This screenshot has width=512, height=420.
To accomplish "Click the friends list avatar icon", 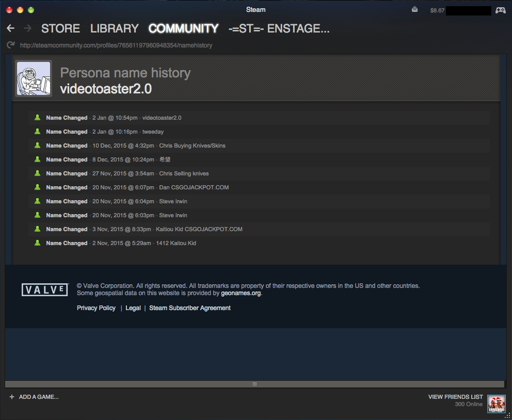I will click(x=497, y=403).
